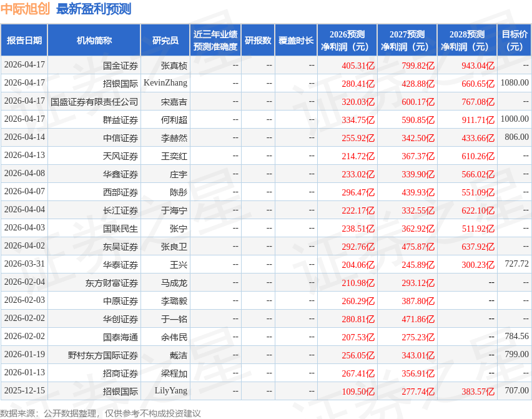The image size is (532, 419).
Task: Click the 109.50亿 value
Action: click(358, 392)
